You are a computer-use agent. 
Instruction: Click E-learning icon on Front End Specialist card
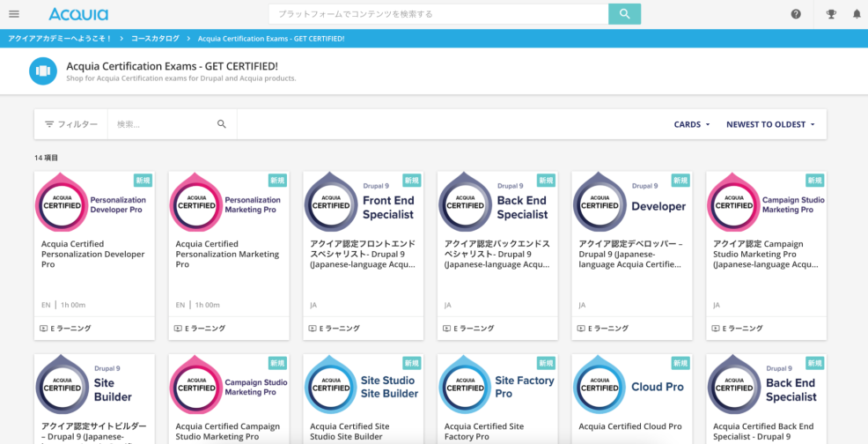[x=313, y=328]
